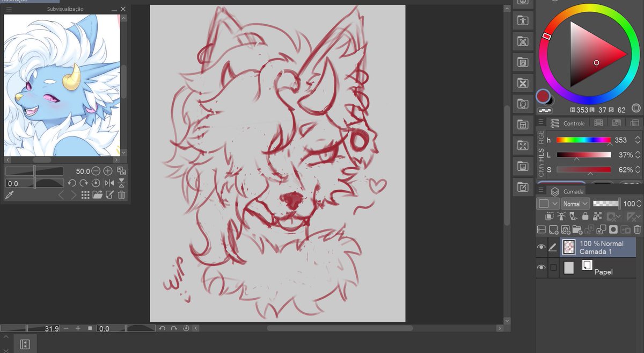The image size is (644, 353).
Task: Switch to the CMY color mode tab
Action: pyautogui.click(x=541, y=171)
